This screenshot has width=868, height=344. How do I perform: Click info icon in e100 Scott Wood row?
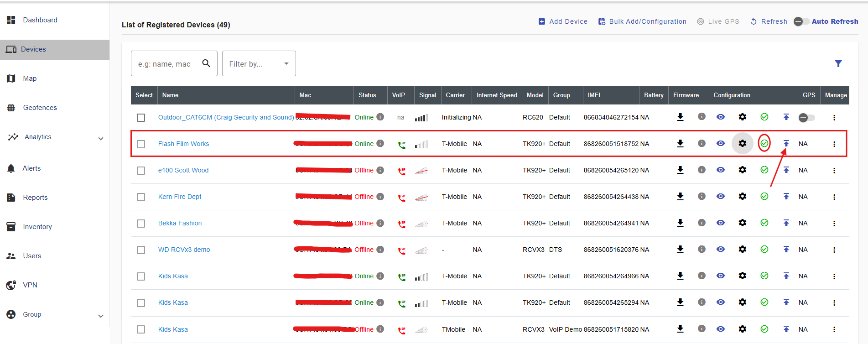tap(702, 170)
